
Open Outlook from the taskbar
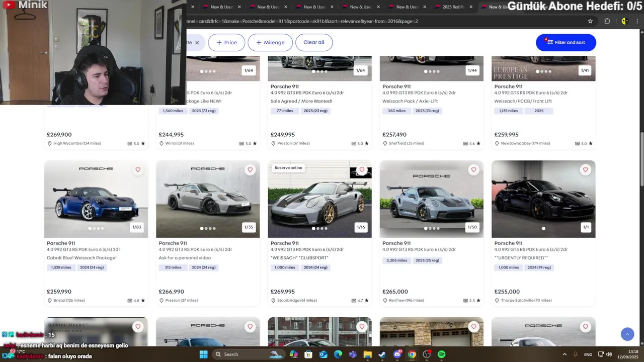click(323, 354)
